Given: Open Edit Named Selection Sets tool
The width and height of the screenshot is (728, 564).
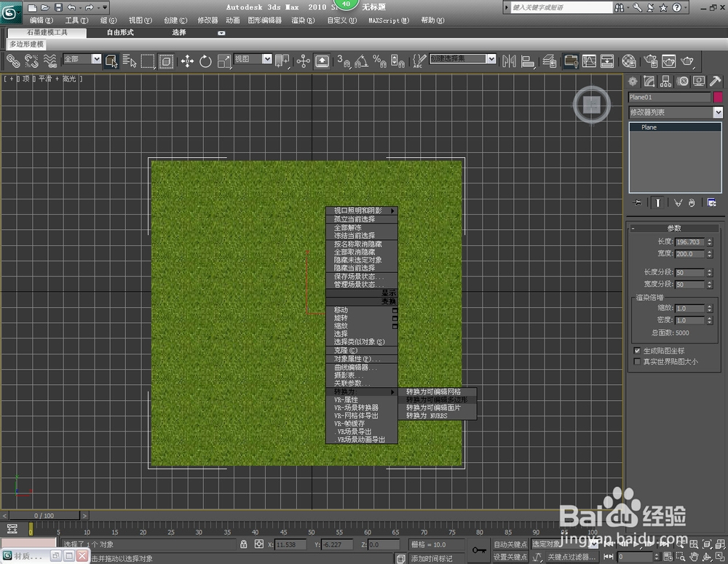Looking at the screenshot, I should point(419,61).
